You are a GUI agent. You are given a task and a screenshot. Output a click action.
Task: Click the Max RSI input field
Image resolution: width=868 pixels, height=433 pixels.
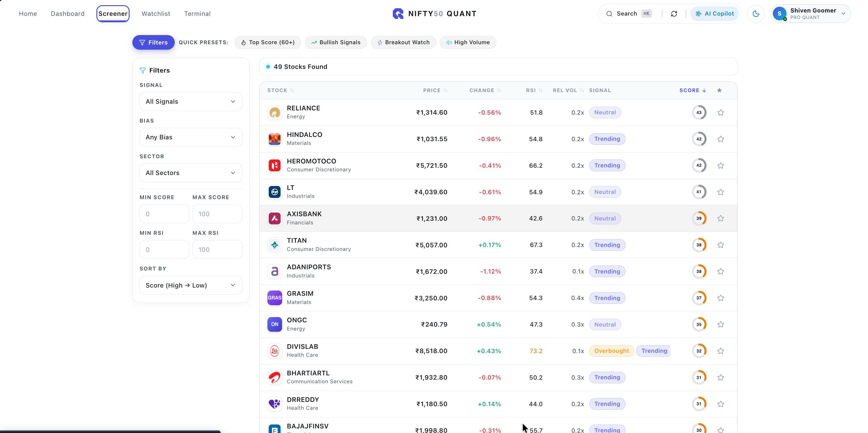point(217,250)
